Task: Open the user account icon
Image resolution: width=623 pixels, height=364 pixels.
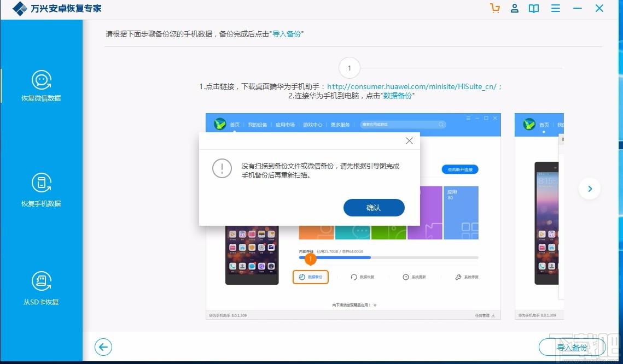Action: coord(515,8)
